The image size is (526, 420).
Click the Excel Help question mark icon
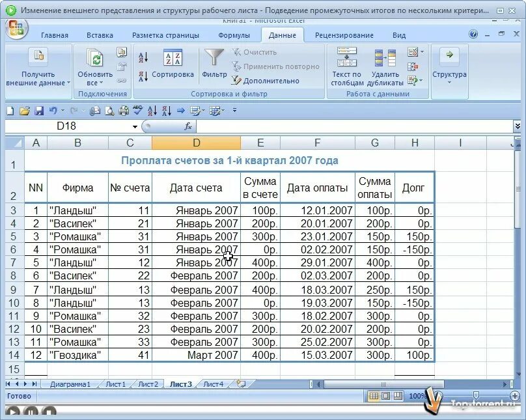[x=473, y=34]
